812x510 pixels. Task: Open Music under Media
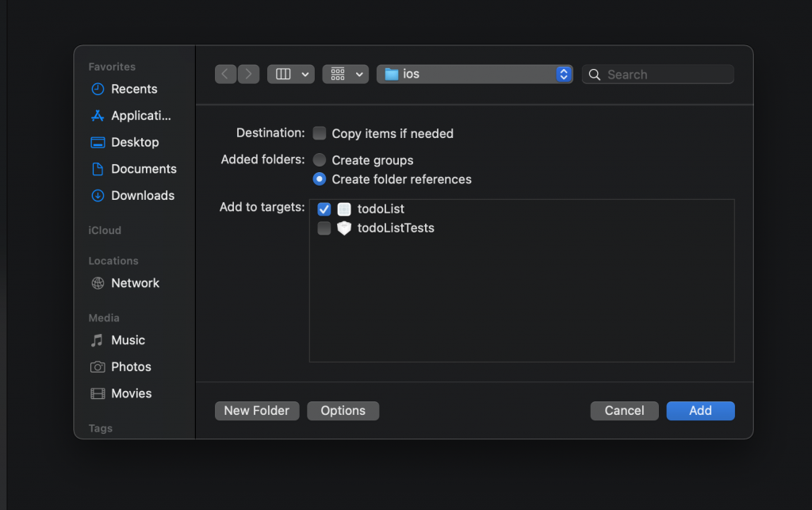click(128, 340)
